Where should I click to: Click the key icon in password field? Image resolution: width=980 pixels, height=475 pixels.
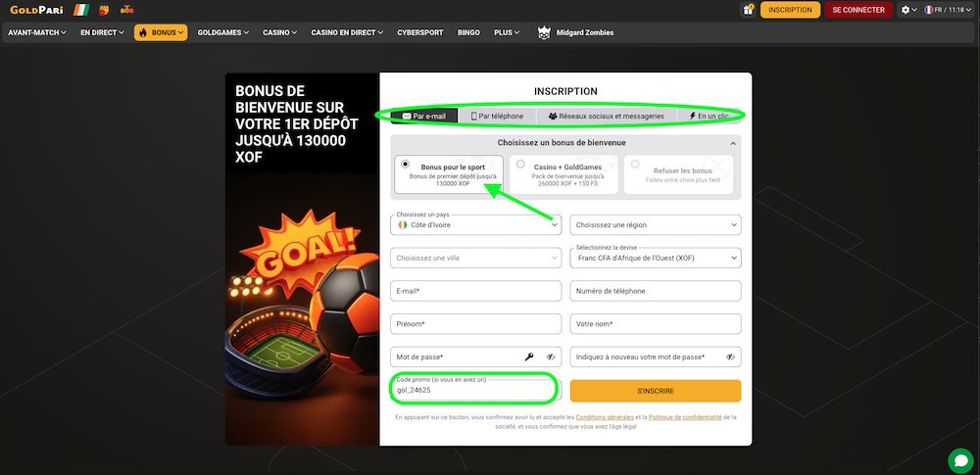(529, 356)
